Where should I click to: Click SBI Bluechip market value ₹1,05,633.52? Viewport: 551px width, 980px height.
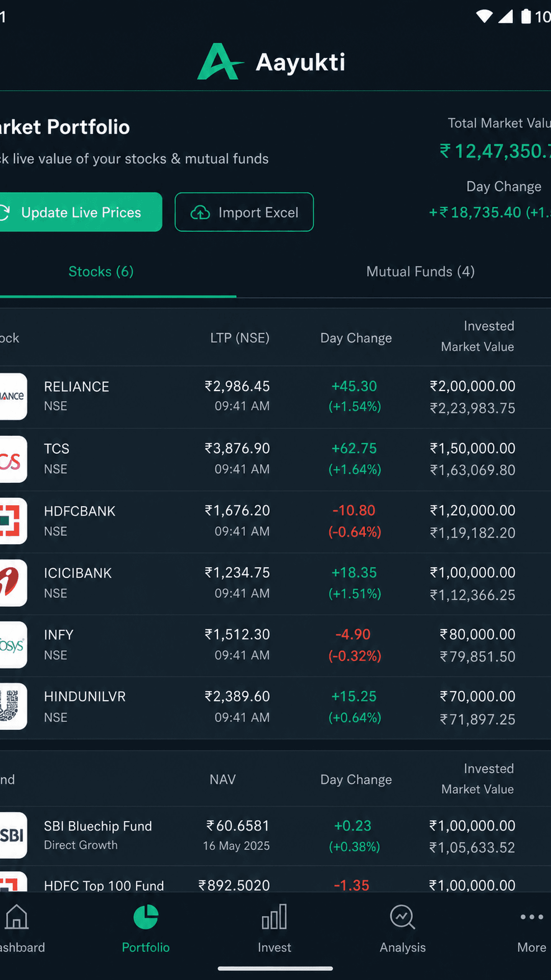pyautogui.click(x=472, y=848)
